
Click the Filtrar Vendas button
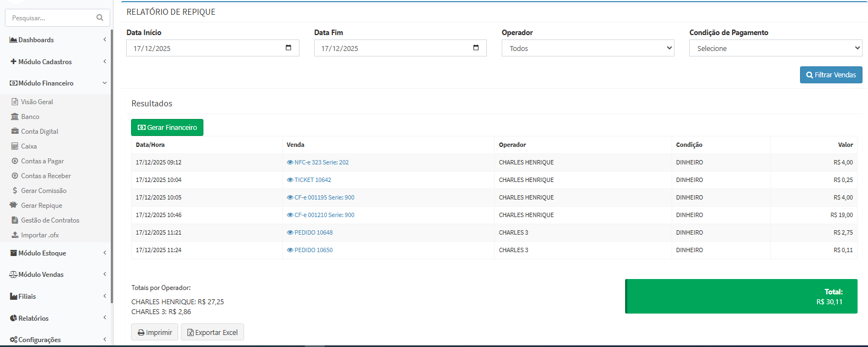coord(831,75)
